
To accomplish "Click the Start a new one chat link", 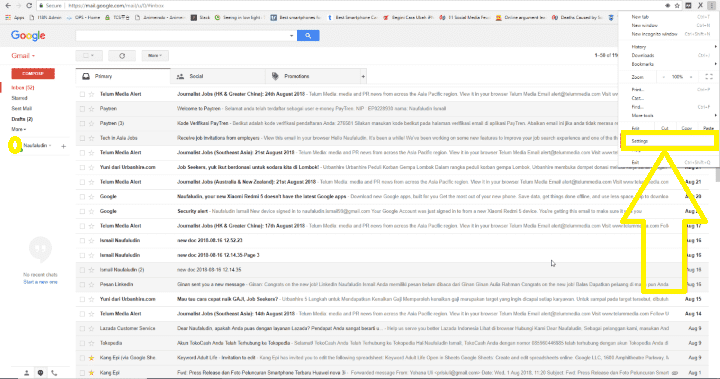I will [40, 282].
